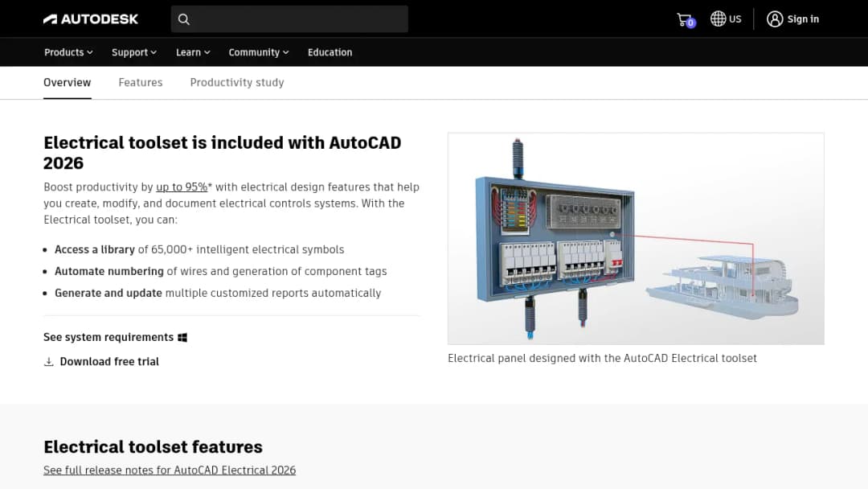Switch to the Features tab

pyautogui.click(x=141, y=83)
